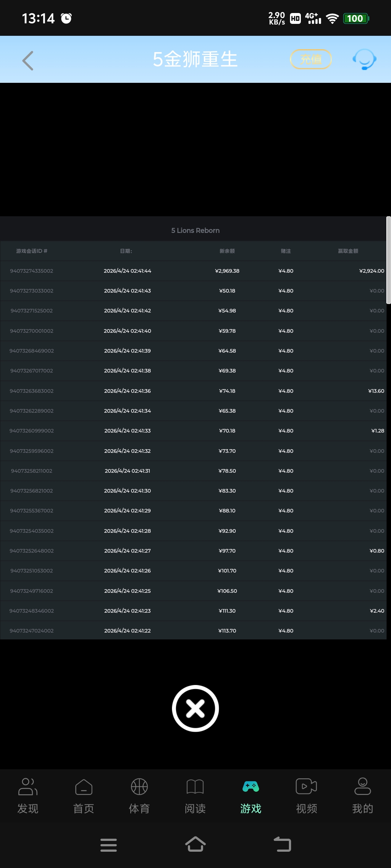Select the row with ¥13.60 win
Viewport: 391px width, 868px height.
tap(195, 391)
